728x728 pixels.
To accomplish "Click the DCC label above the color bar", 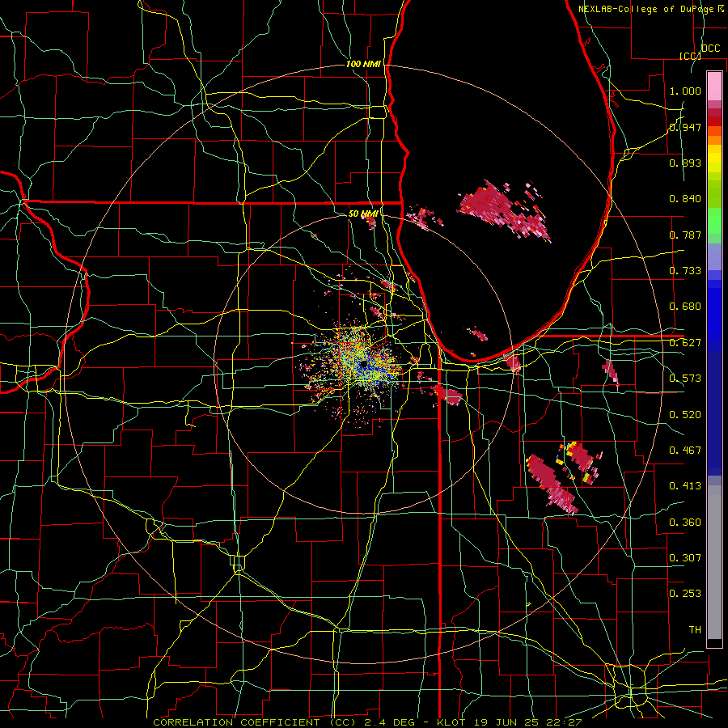I will click(x=710, y=49).
